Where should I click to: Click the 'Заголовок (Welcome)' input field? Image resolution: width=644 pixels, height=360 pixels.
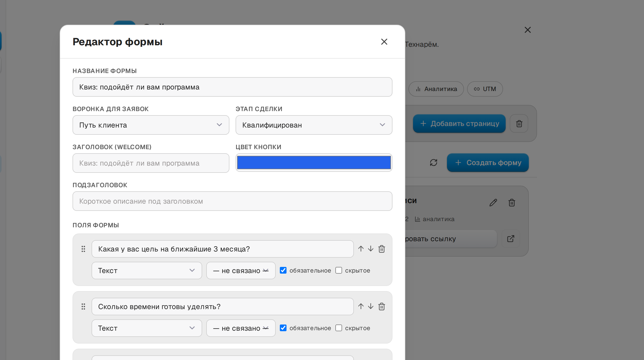151,163
